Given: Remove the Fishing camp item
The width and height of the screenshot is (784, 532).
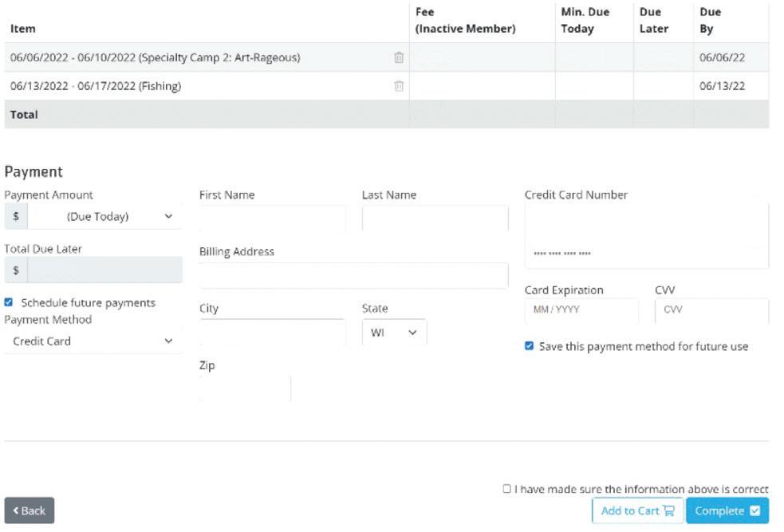Looking at the screenshot, I should tap(399, 86).
